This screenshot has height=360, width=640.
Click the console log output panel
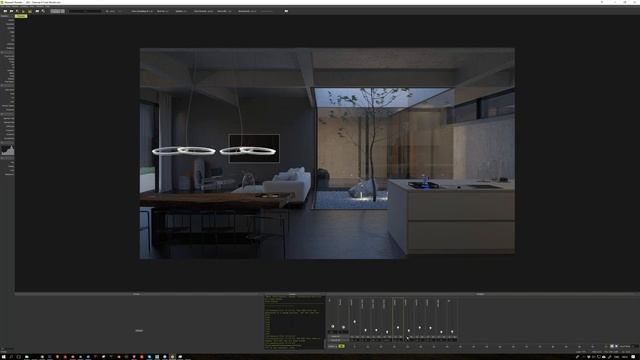tap(294, 322)
